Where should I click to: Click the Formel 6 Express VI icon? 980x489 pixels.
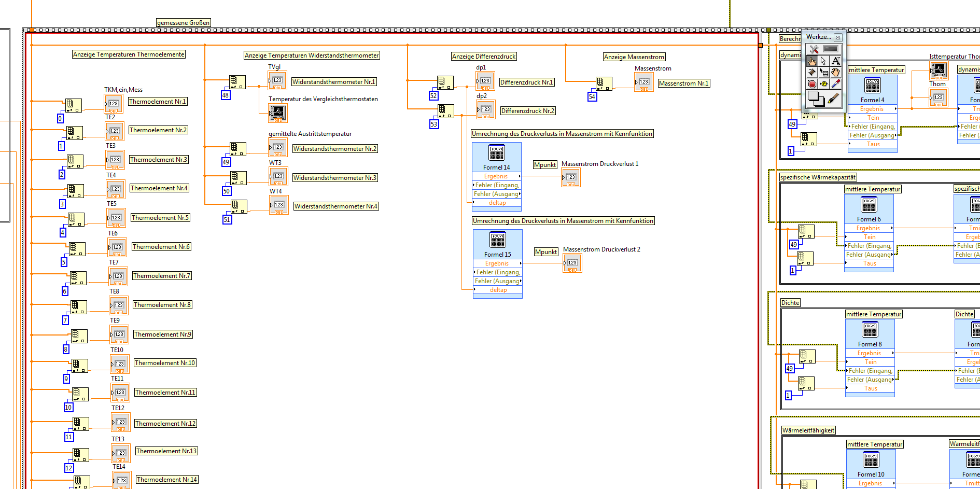pos(869,204)
